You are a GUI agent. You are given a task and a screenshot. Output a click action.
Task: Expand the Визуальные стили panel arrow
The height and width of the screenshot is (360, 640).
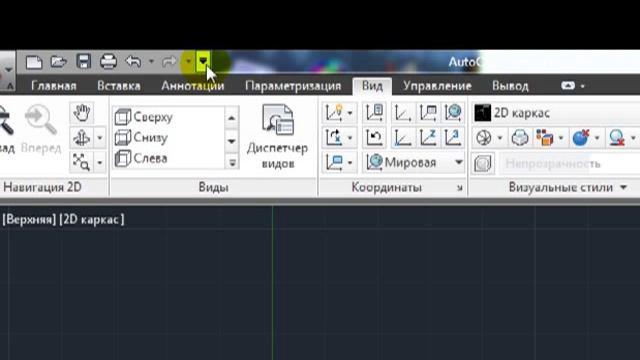pos(623,187)
